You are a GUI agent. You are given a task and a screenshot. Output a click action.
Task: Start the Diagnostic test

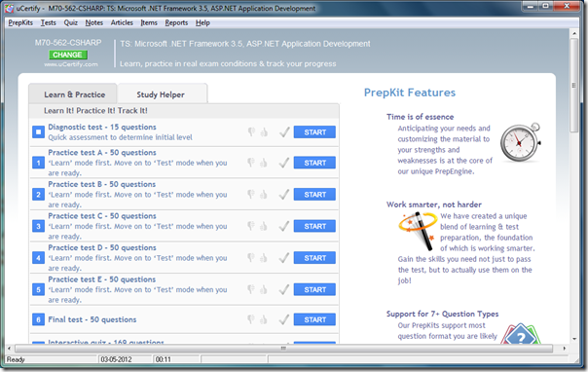click(314, 132)
